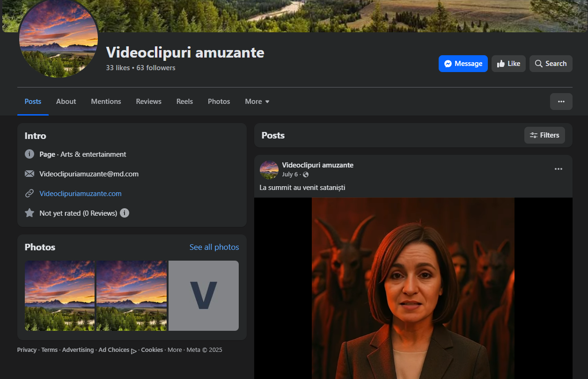Click the star rating icon

(x=29, y=213)
